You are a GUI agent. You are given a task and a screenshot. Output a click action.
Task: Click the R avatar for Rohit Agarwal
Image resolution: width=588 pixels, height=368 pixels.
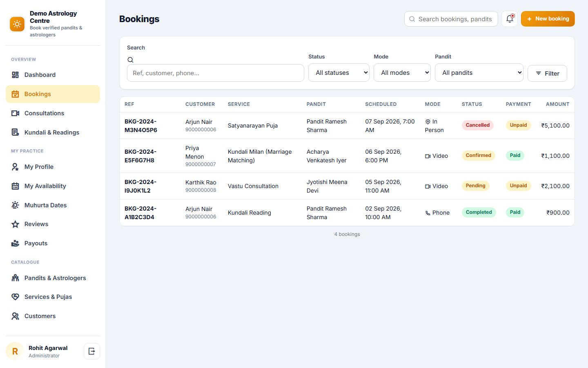click(15, 351)
